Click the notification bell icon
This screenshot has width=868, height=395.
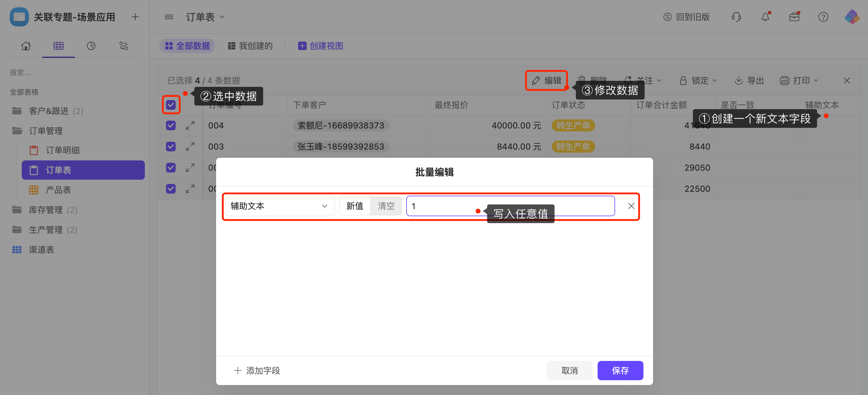(x=765, y=17)
